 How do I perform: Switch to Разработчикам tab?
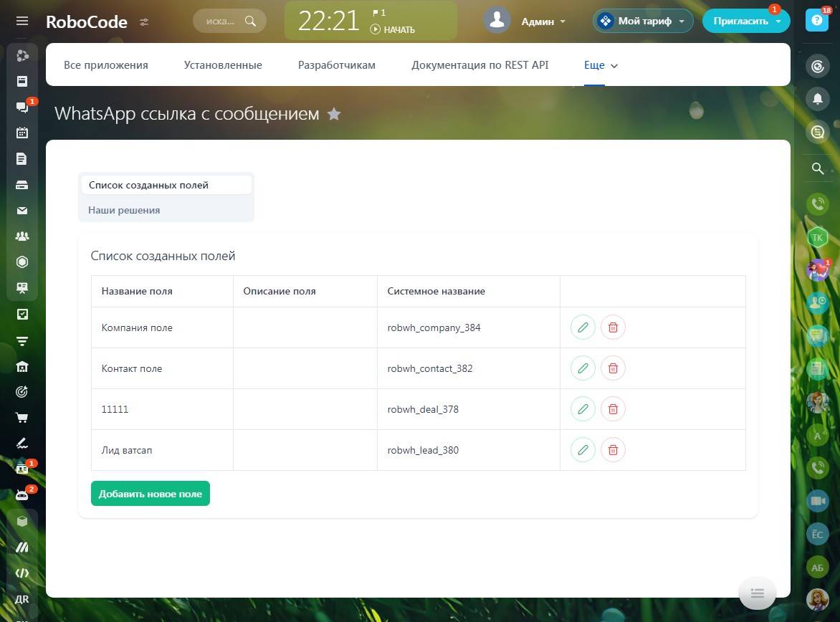tap(336, 65)
